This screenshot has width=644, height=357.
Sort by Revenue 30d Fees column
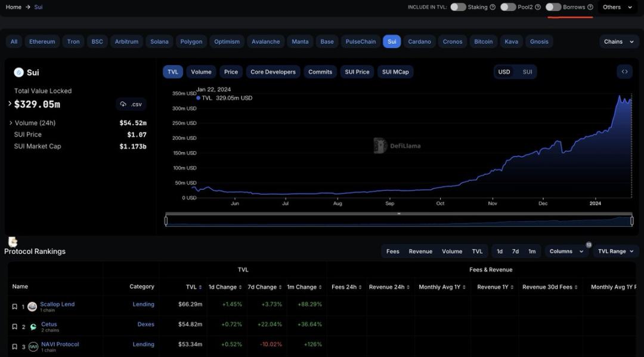(576, 287)
